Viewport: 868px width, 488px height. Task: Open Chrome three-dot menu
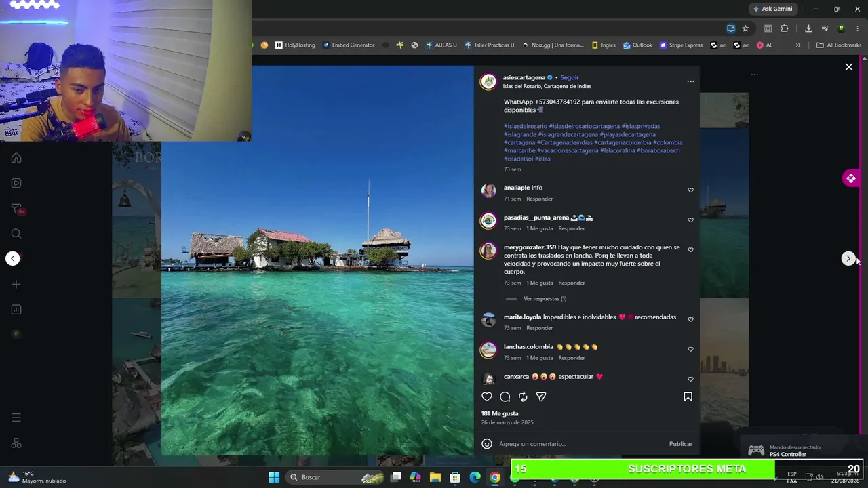tap(859, 28)
